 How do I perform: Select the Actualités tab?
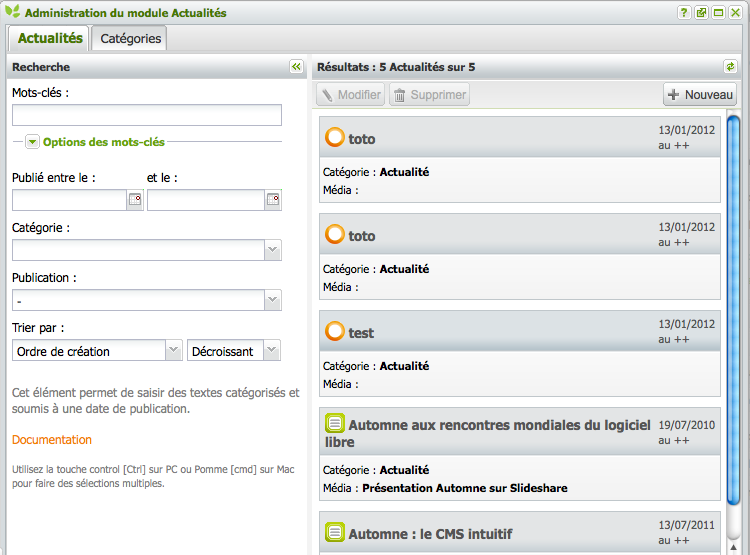[50, 38]
